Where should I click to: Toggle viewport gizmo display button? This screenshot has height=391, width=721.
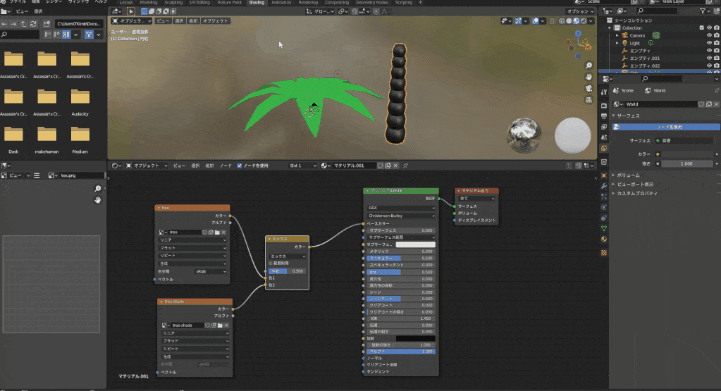(x=518, y=21)
